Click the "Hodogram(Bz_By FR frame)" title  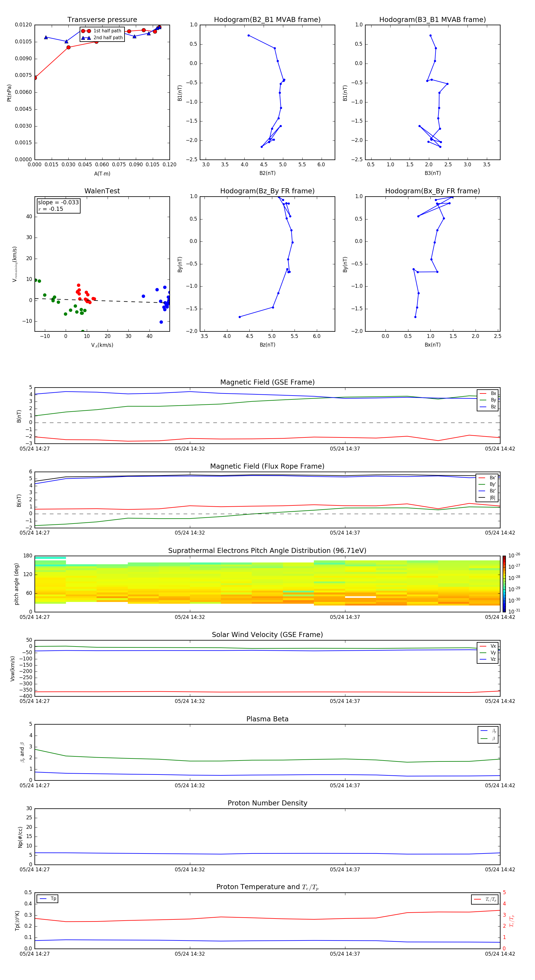267,191
